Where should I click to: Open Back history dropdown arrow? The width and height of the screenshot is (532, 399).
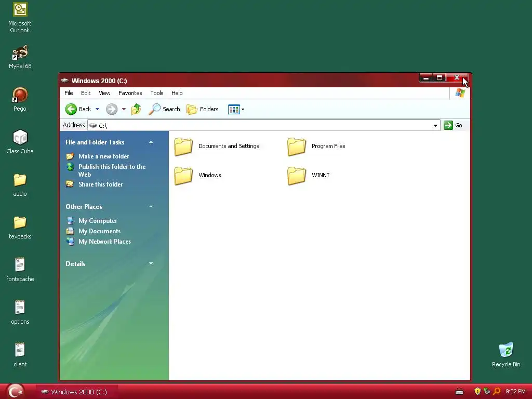[97, 109]
